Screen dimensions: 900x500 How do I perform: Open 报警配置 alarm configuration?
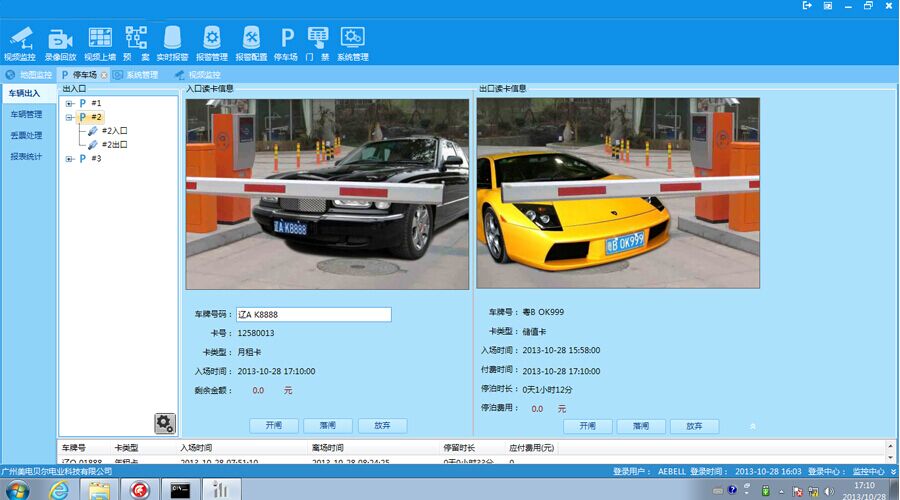pyautogui.click(x=252, y=42)
